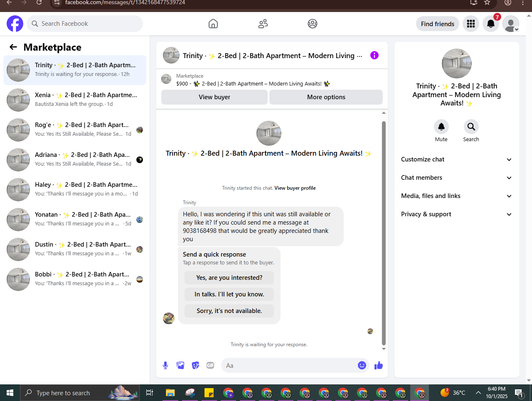Viewport: 532px width, 401px height.
Task: Click the Windows taskbar search box
Action: click(x=79, y=393)
